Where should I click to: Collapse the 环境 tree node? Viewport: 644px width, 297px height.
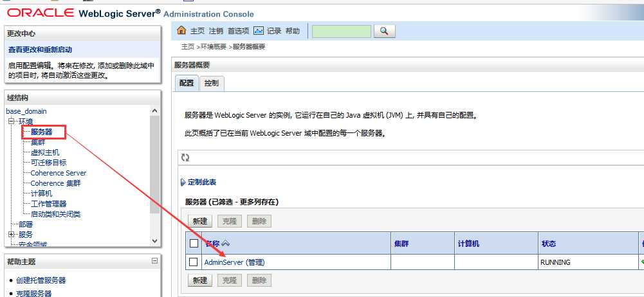tap(11, 122)
